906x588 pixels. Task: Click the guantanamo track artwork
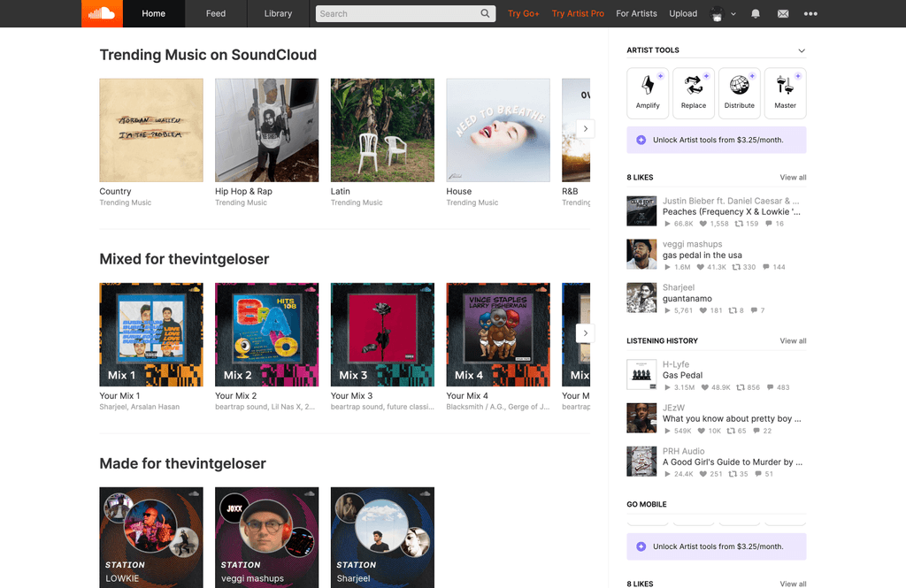pos(641,297)
